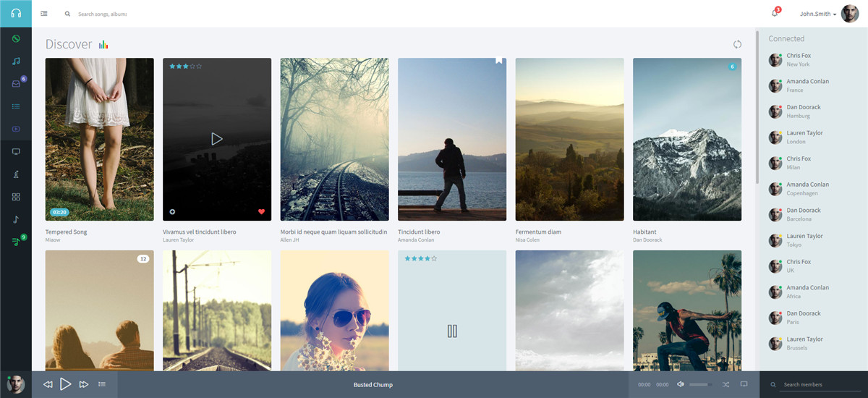Click the refresh icon beside Discover

(x=737, y=44)
